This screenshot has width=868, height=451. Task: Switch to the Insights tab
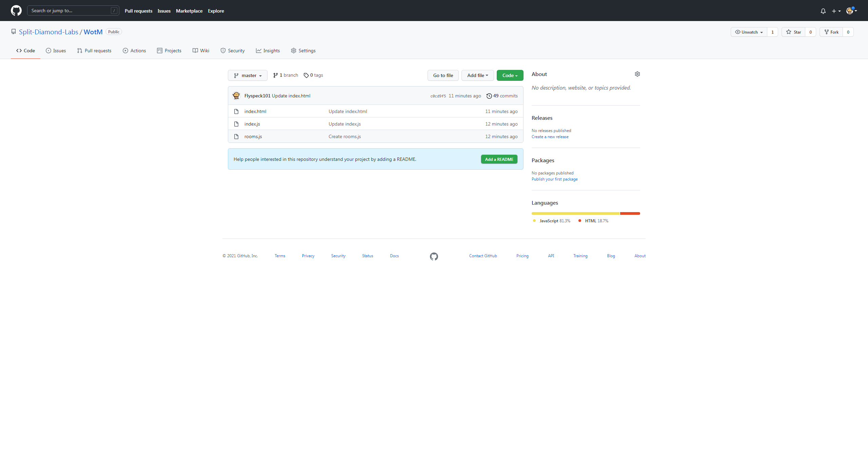point(268,51)
